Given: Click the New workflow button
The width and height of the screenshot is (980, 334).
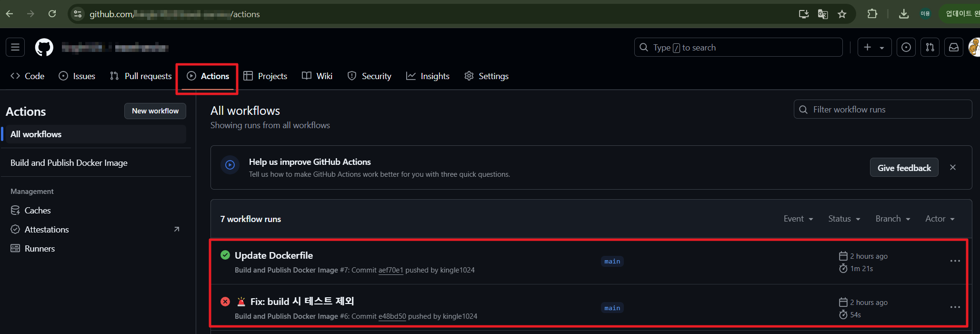Looking at the screenshot, I should pyautogui.click(x=155, y=111).
